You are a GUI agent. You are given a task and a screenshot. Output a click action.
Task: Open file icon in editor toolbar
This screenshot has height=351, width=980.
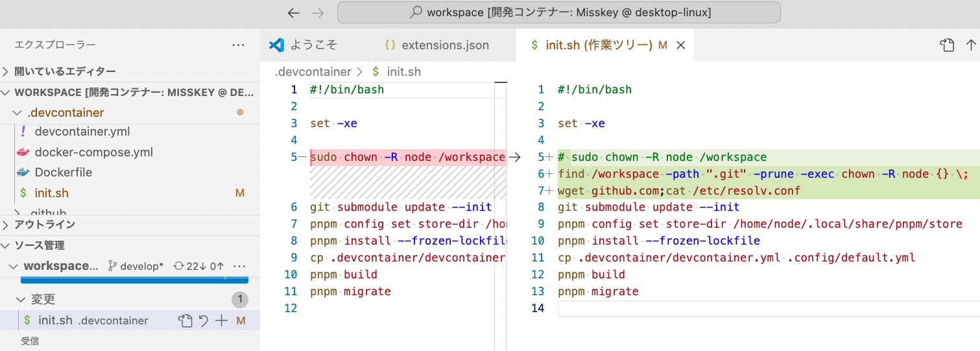(947, 45)
